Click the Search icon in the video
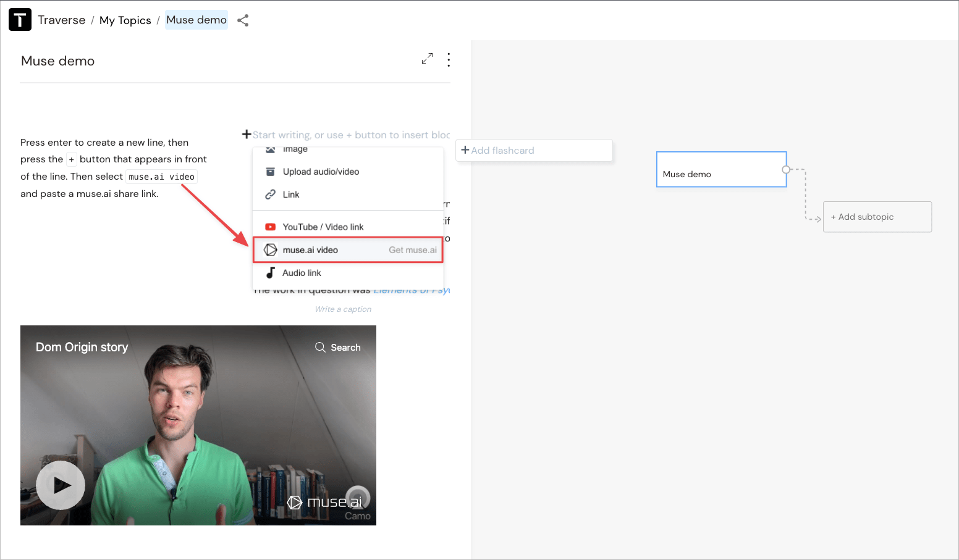Image resolution: width=959 pixels, height=560 pixels. [320, 347]
